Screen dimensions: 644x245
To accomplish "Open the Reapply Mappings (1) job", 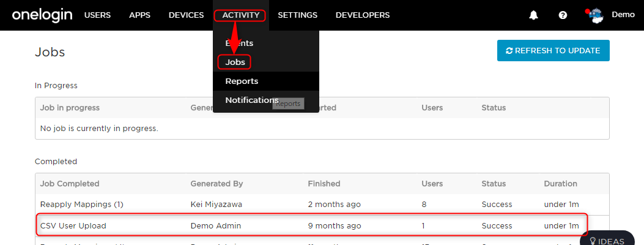I will (x=82, y=205).
